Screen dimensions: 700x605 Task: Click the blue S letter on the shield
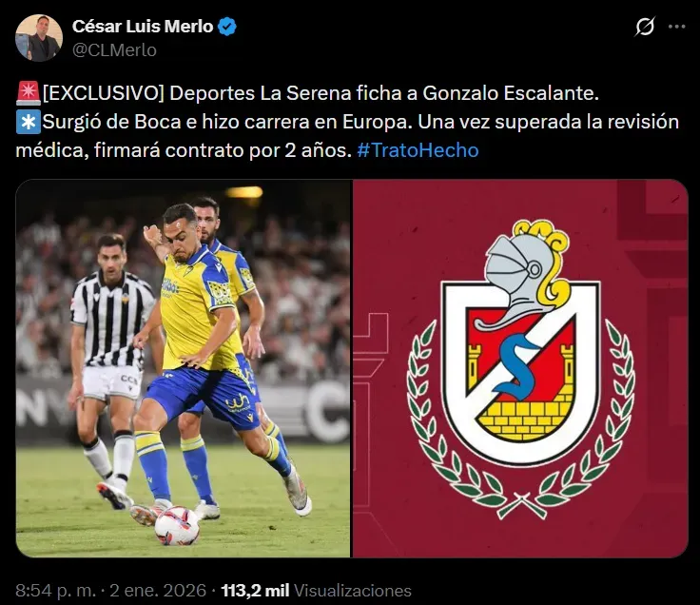(517, 367)
